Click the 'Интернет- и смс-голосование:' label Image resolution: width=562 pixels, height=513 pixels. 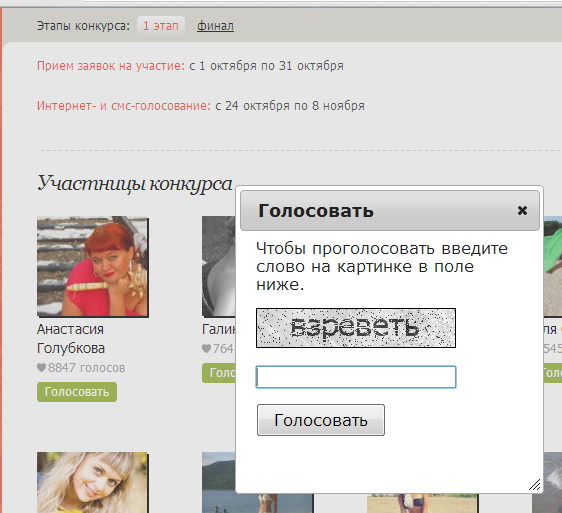[124, 106]
